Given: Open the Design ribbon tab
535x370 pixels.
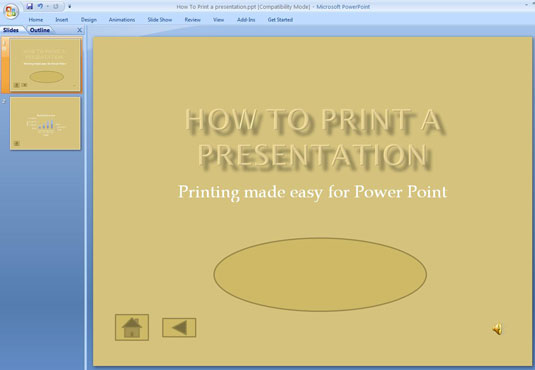Looking at the screenshot, I should click(x=89, y=20).
